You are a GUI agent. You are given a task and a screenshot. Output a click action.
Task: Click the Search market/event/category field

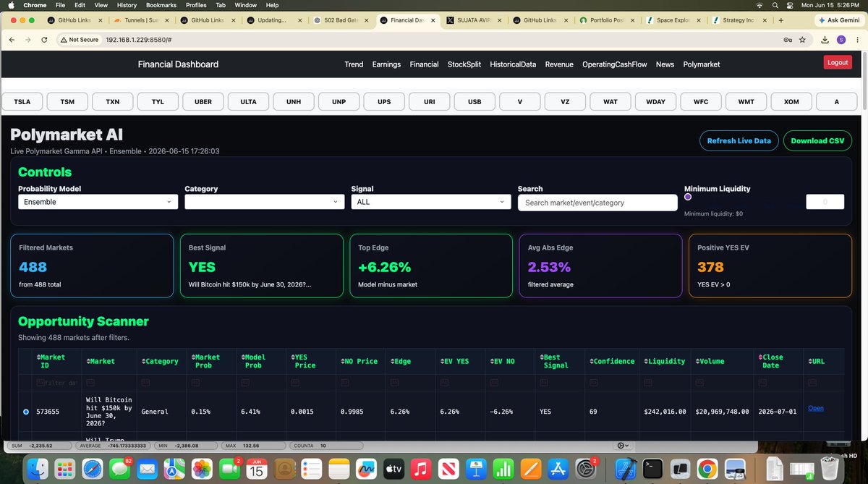pyautogui.click(x=597, y=203)
